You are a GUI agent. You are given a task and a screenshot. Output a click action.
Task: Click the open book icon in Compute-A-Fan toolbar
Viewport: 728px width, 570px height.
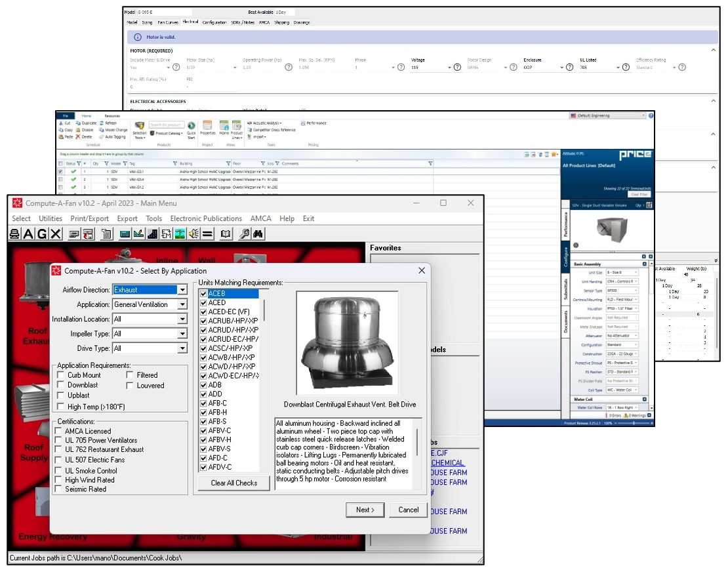click(226, 234)
